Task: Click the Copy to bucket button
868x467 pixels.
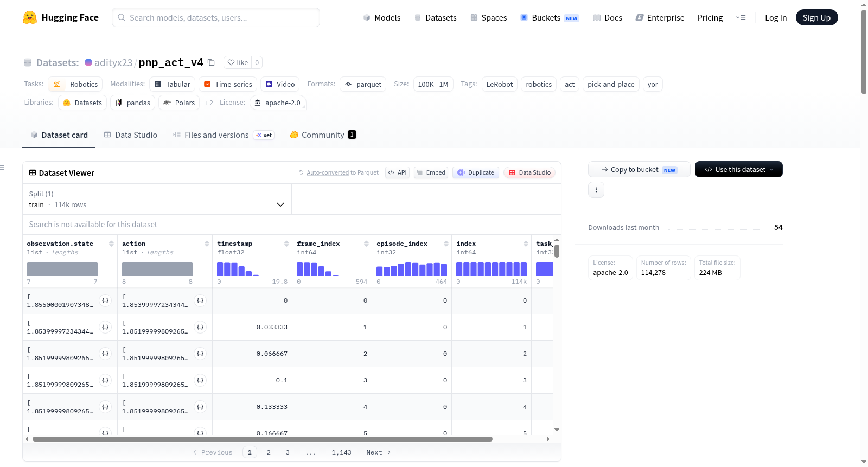Action: tap(639, 169)
